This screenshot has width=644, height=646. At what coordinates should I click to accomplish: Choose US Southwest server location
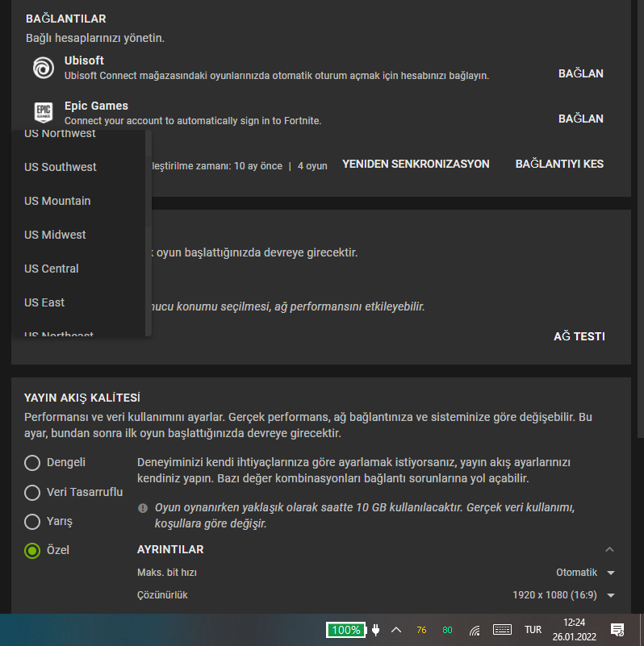[x=78, y=167]
